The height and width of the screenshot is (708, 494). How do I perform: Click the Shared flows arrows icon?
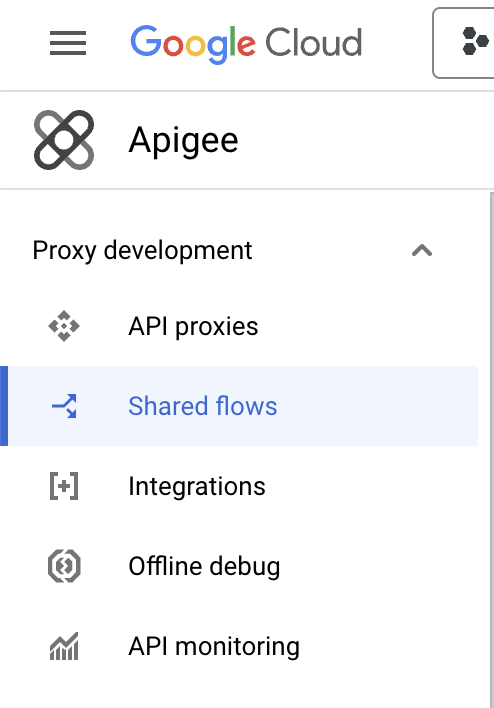[x=64, y=406]
